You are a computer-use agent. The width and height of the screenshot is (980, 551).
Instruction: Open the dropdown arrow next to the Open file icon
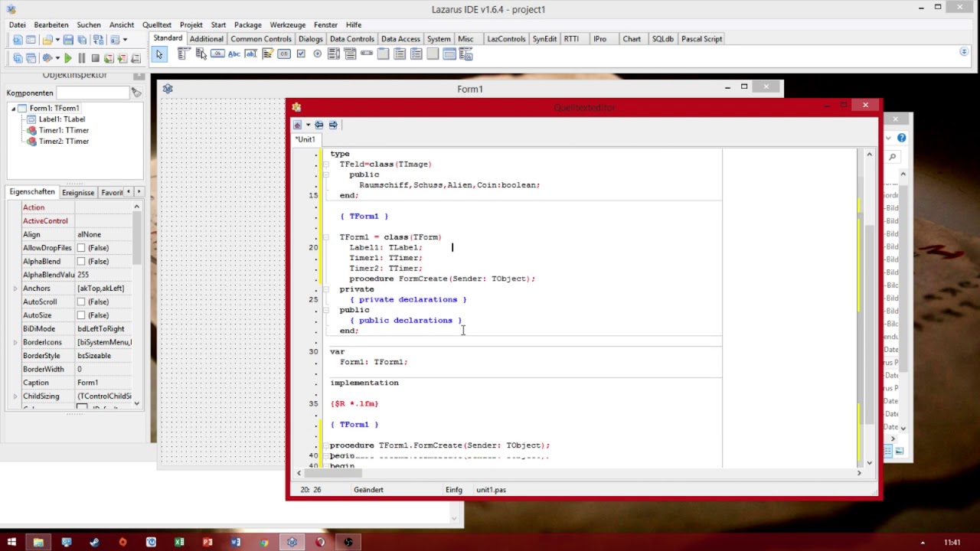[x=57, y=40]
